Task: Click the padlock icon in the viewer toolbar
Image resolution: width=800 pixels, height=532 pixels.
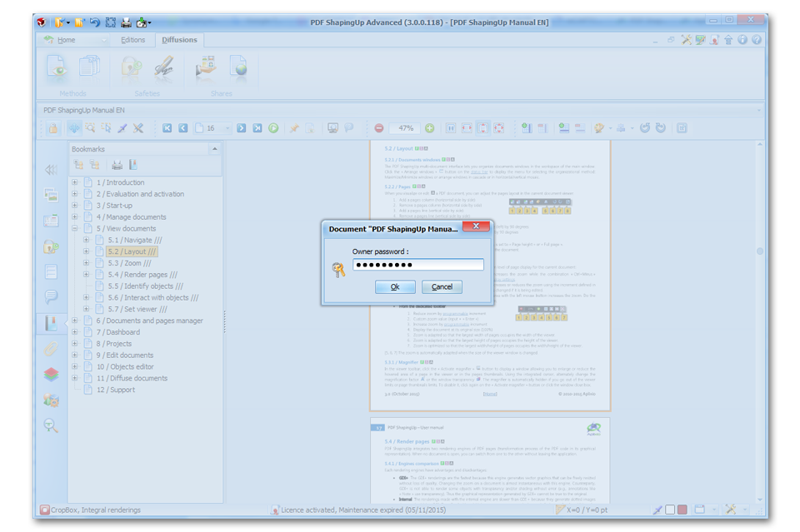Action: point(53,128)
